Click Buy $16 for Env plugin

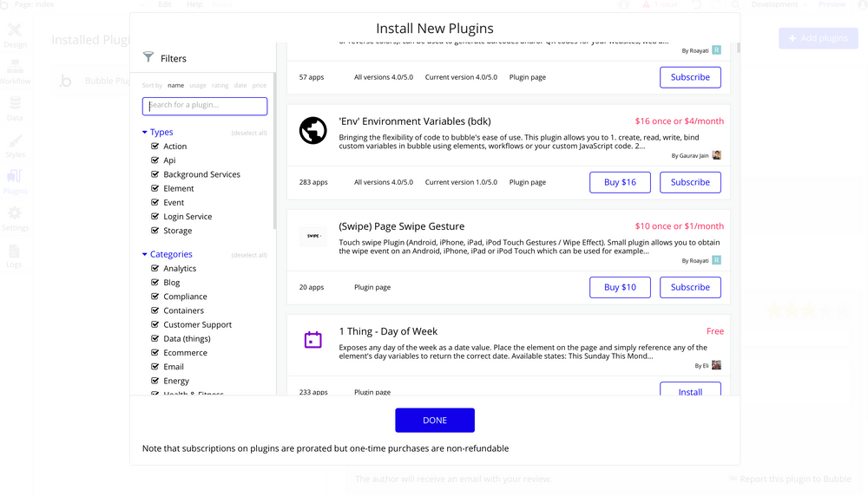coord(620,182)
